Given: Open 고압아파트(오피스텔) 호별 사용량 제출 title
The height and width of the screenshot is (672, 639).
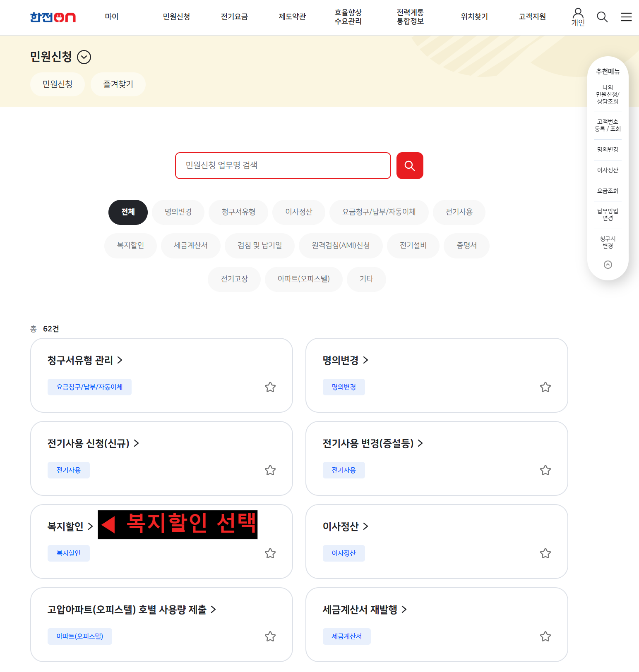Looking at the screenshot, I should click(x=132, y=610).
